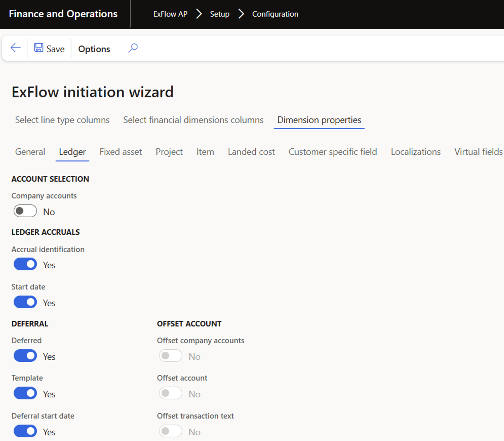The height and width of the screenshot is (441, 504).
Task: Click the first breadcrumb chevron separator
Action: (199, 14)
